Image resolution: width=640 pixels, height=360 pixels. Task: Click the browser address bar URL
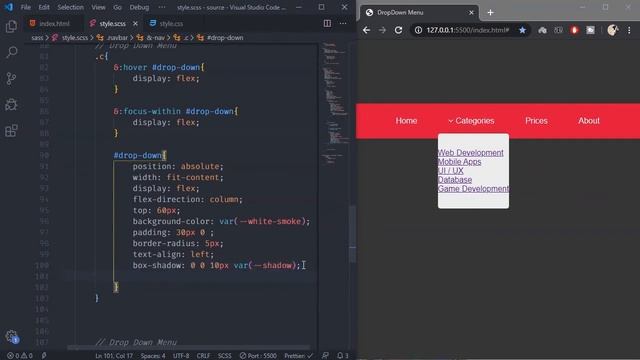pyautogui.click(x=467, y=30)
